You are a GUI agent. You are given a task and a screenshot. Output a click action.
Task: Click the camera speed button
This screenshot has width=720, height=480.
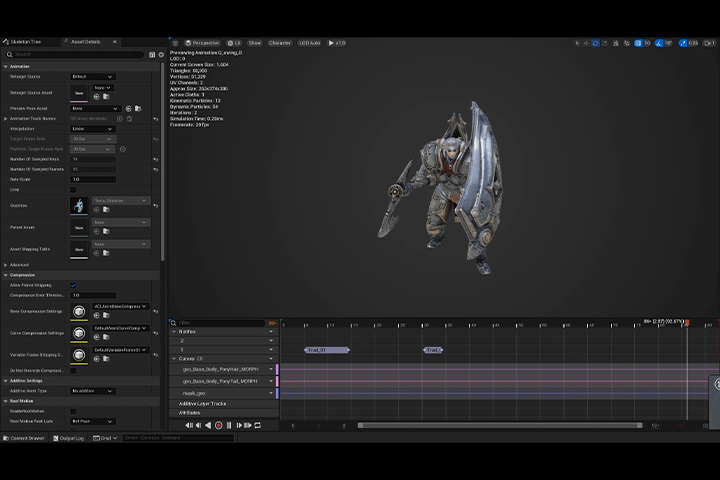click(x=710, y=43)
